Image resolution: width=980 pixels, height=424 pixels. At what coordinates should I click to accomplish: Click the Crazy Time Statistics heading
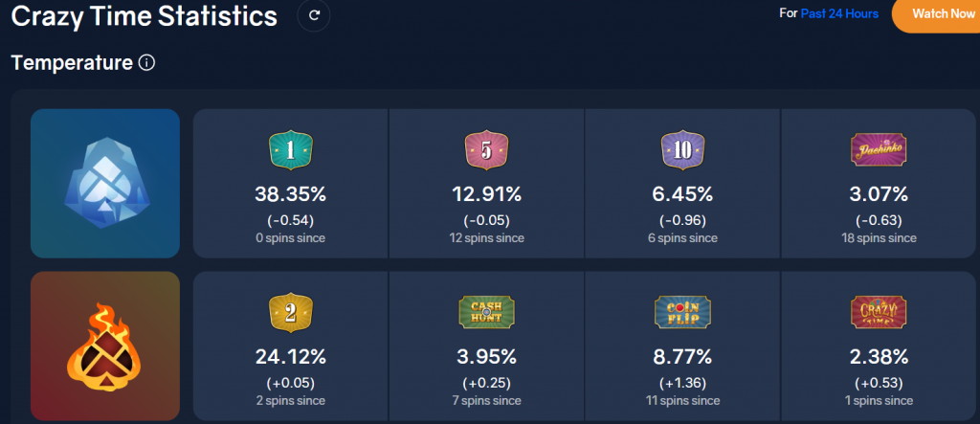pyautogui.click(x=144, y=16)
